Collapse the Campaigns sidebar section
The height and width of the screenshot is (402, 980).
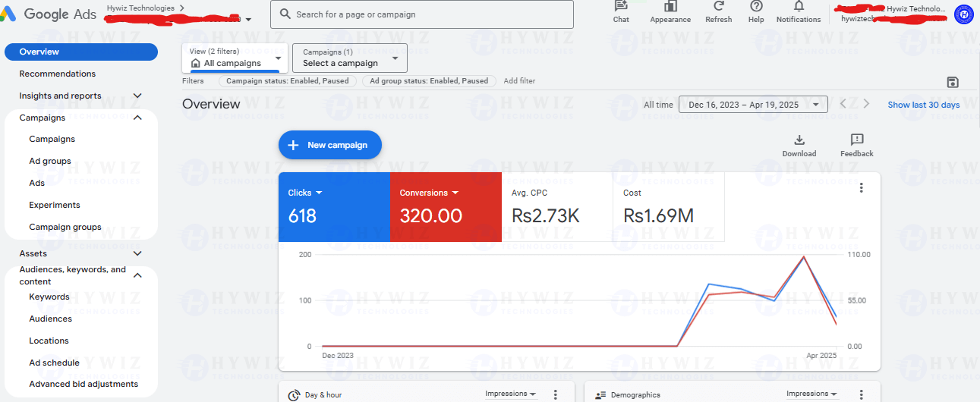point(137,118)
